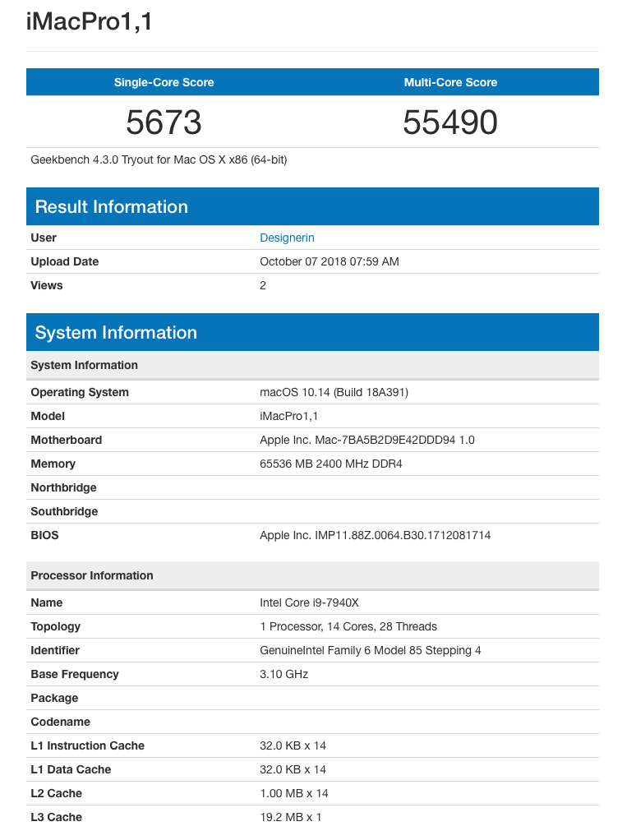Select the base frequency 3.10 GHz value
The height and width of the screenshot is (840, 627).
pos(284,675)
